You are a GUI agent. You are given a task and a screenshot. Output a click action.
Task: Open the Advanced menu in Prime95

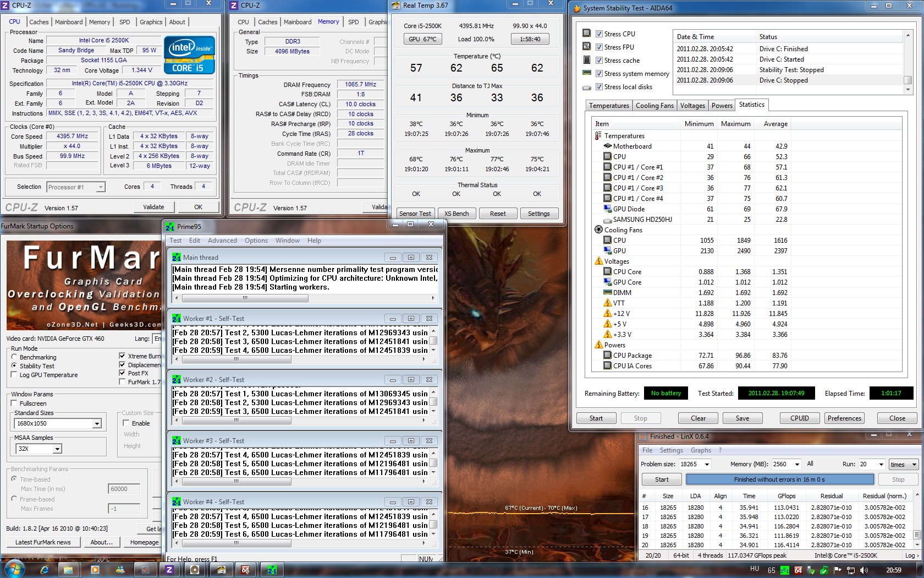tap(222, 241)
